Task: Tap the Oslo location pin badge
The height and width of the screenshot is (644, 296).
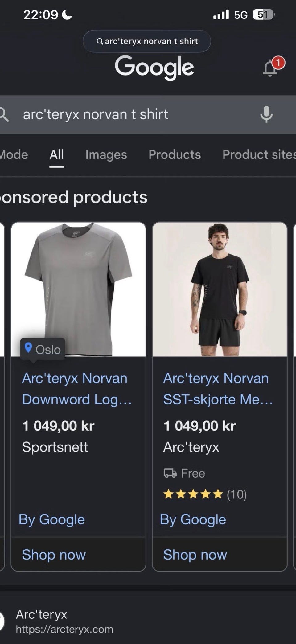Action: [x=43, y=349]
